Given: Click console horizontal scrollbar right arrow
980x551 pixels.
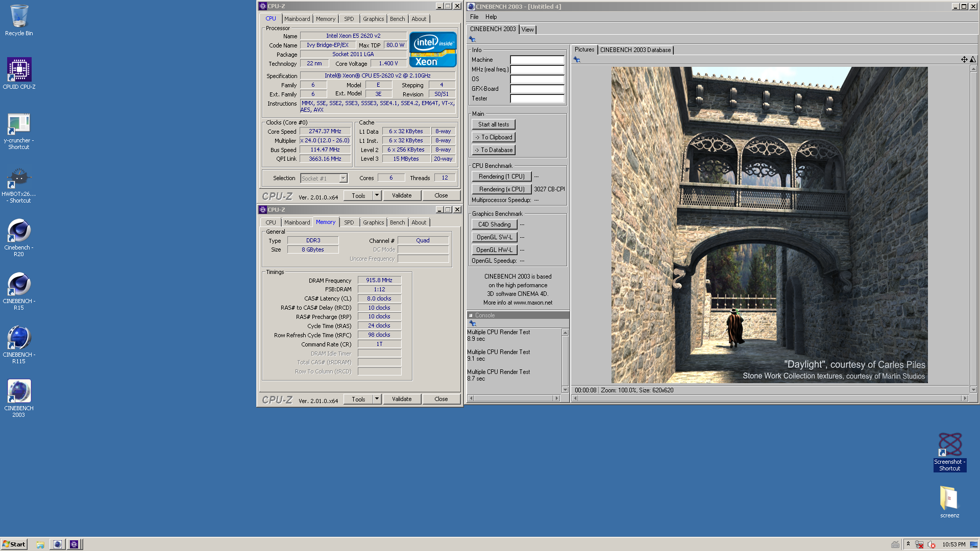Looking at the screenshot, I should [x=557, y=398].
